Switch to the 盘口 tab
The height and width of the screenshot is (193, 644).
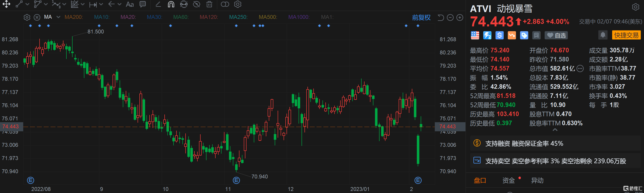coord(480,180)
